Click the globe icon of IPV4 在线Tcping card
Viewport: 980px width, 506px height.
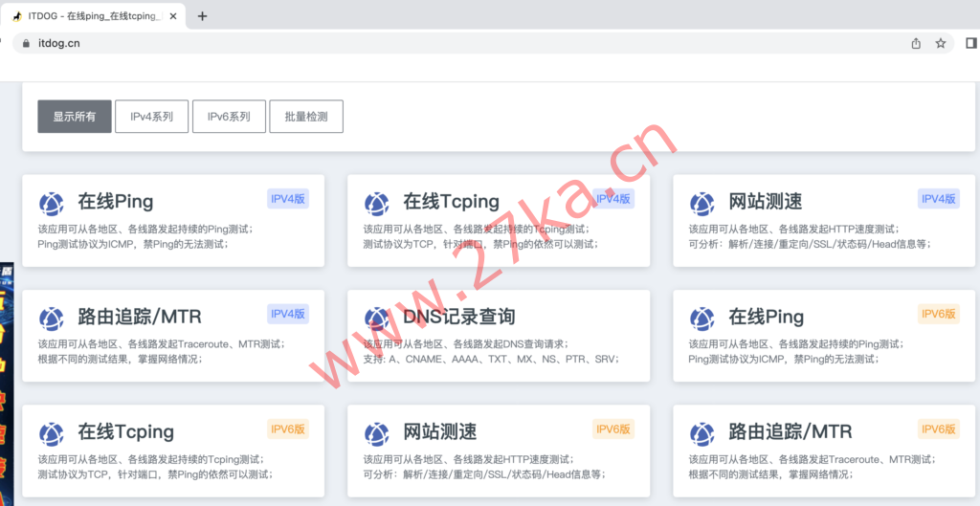(377, 205)
